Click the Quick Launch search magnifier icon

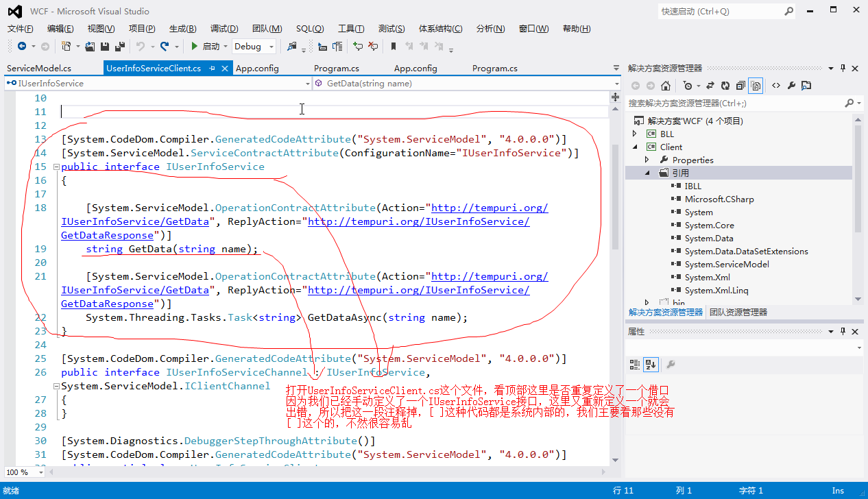pyautogui.click(x=789, y=11)
